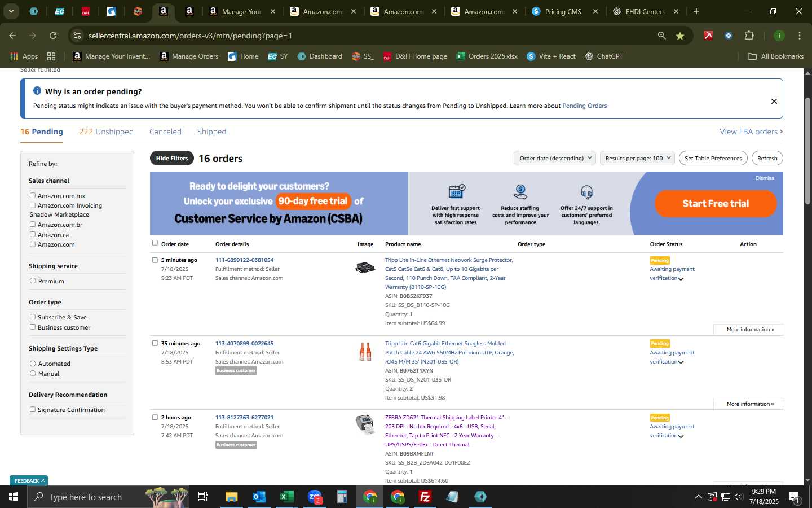Open Calculator from taskbar
The width and height of the screenshot is (812, 508).
pyautogui.click(x=342, y=497)
